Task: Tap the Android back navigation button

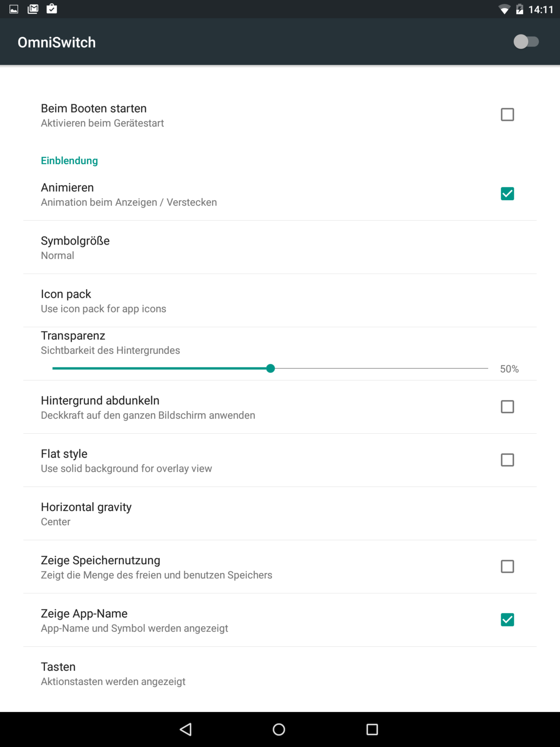Action: click(x=186, y=729)
